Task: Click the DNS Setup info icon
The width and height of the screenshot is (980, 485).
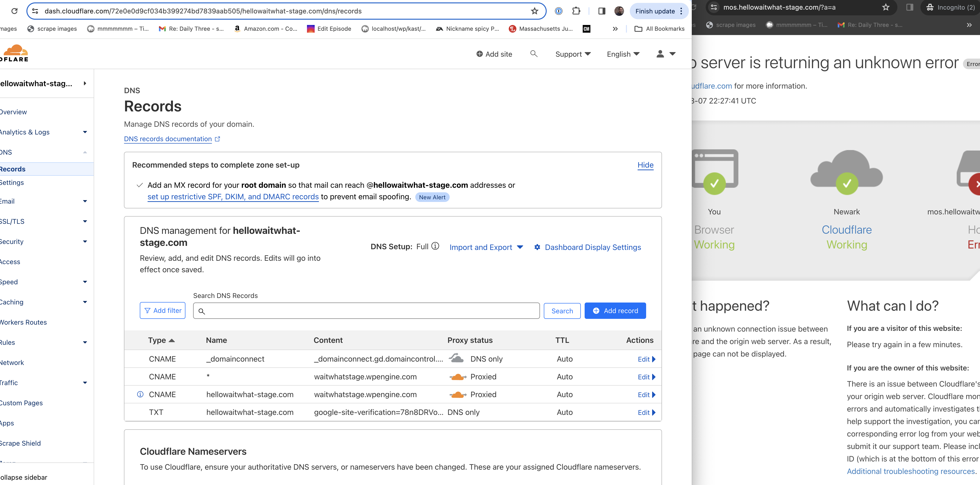Action: (x=436, y=246)
